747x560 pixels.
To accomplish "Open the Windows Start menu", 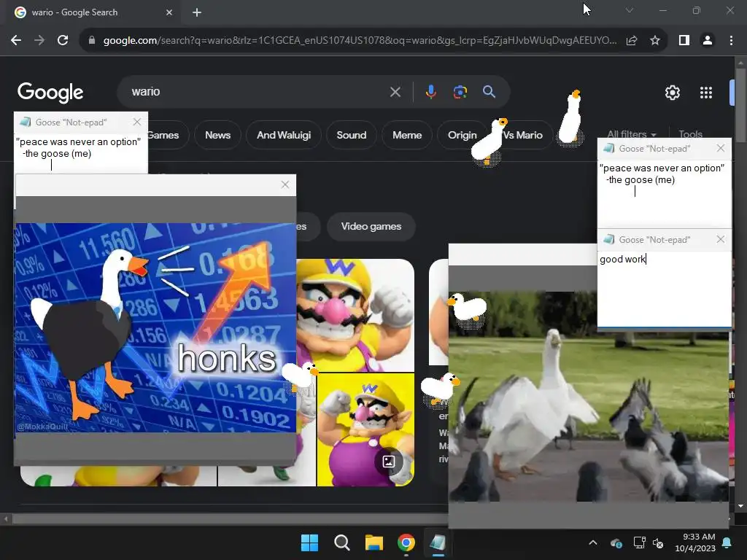I will [x=309, y=542].
